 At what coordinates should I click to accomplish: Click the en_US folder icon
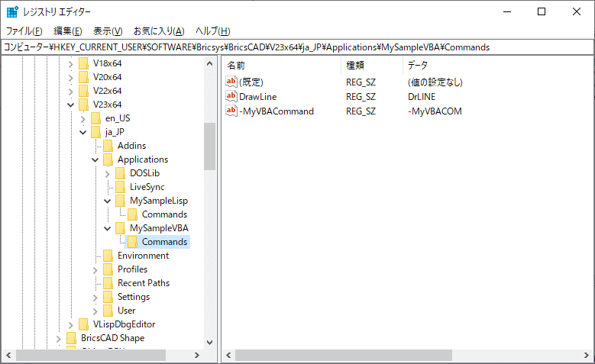tap(95, 118)
